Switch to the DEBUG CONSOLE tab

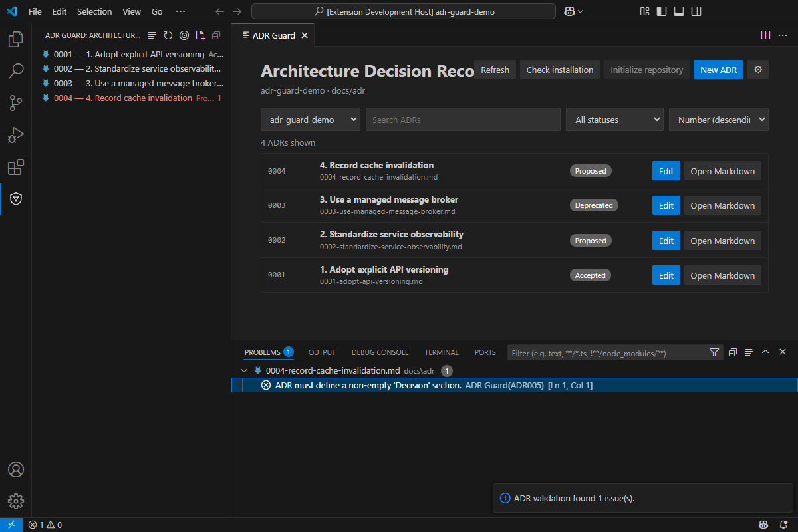pos(380,352)
